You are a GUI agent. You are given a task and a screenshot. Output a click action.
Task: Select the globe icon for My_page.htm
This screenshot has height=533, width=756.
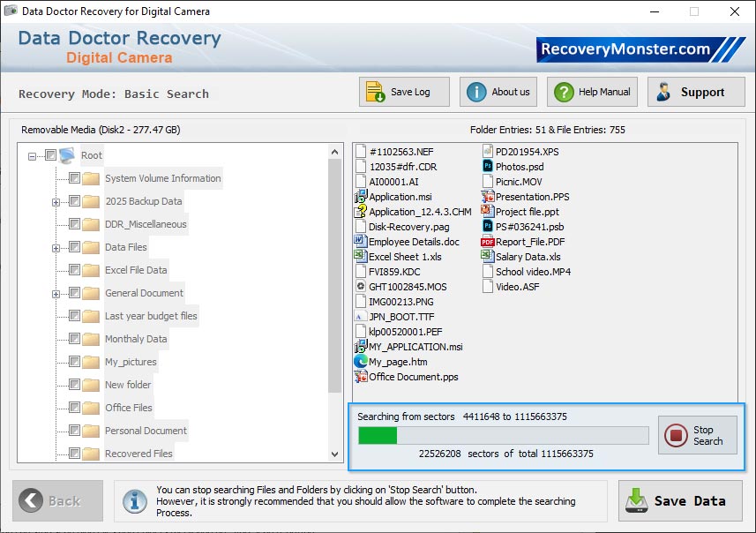pyautogui.click(x=361, y=362)
